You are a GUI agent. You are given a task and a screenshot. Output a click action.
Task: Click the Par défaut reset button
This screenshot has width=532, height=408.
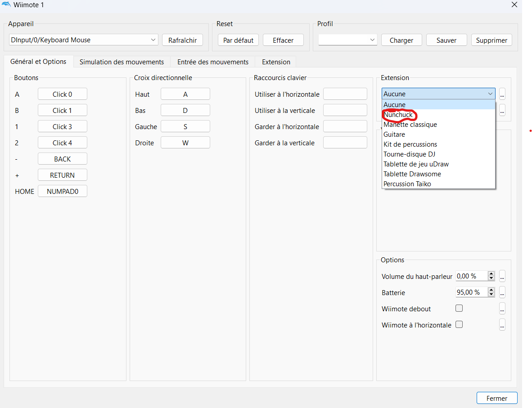pyautogui.click(x=239, y=40)
